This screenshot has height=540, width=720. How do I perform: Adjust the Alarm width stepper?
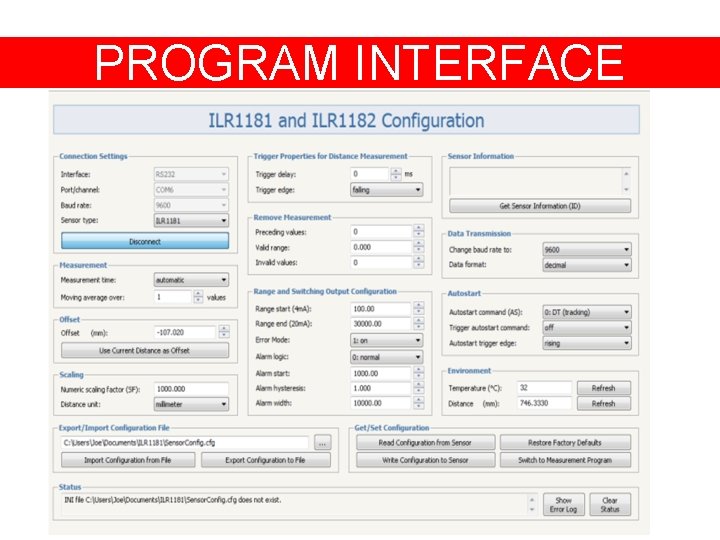[418, 403]
